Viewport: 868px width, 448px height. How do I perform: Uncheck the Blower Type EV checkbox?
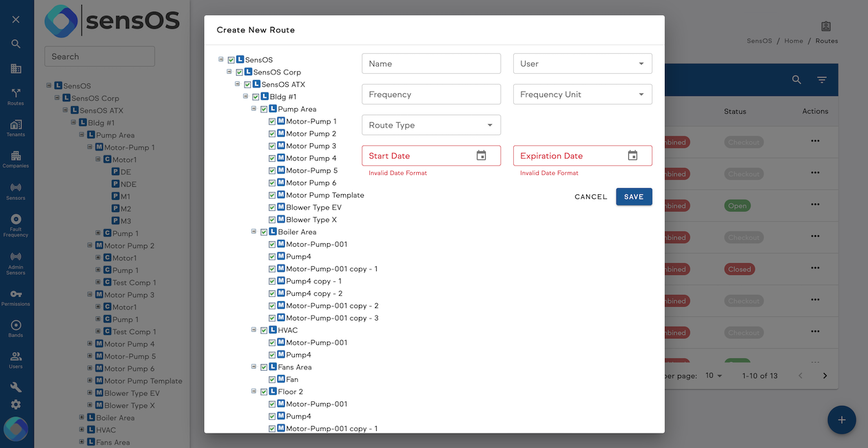(x=273, y=207)
